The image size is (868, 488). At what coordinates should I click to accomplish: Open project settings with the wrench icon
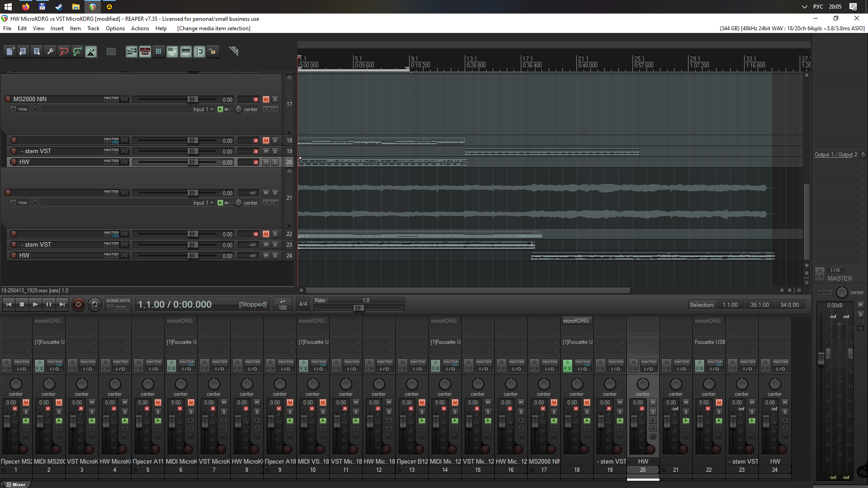pos(50,52)
